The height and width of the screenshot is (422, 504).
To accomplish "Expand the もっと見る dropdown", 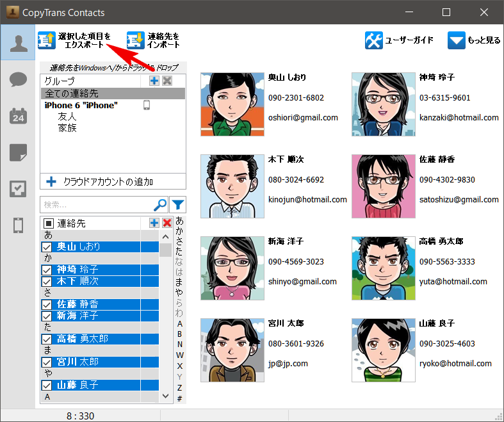I will tap(474, 40).
